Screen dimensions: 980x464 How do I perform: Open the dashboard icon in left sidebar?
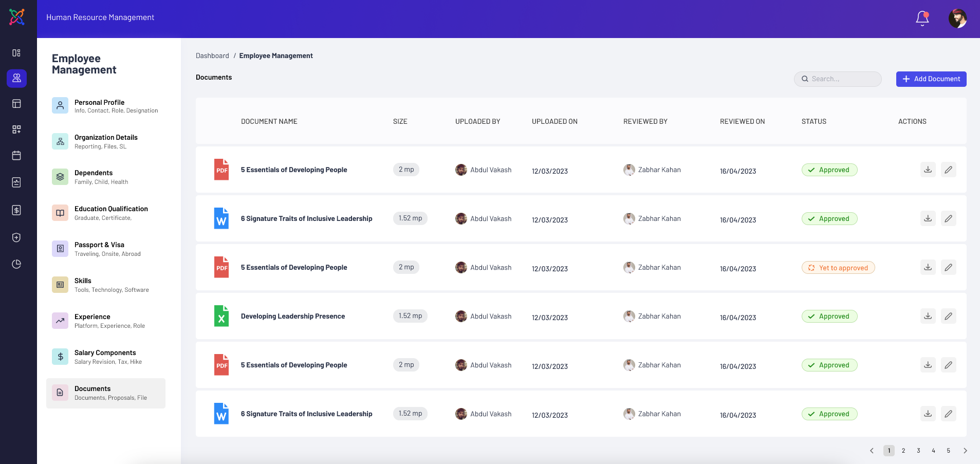pos(16,53)
